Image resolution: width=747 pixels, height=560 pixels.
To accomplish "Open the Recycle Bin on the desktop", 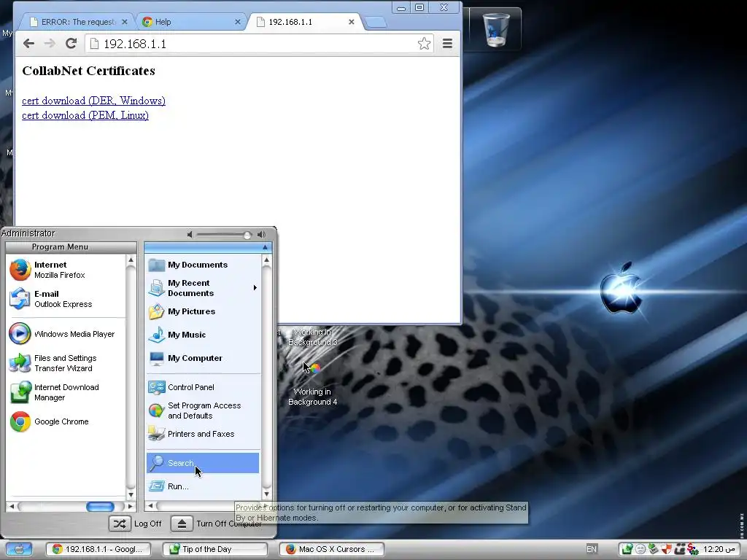I will point(495,29).
